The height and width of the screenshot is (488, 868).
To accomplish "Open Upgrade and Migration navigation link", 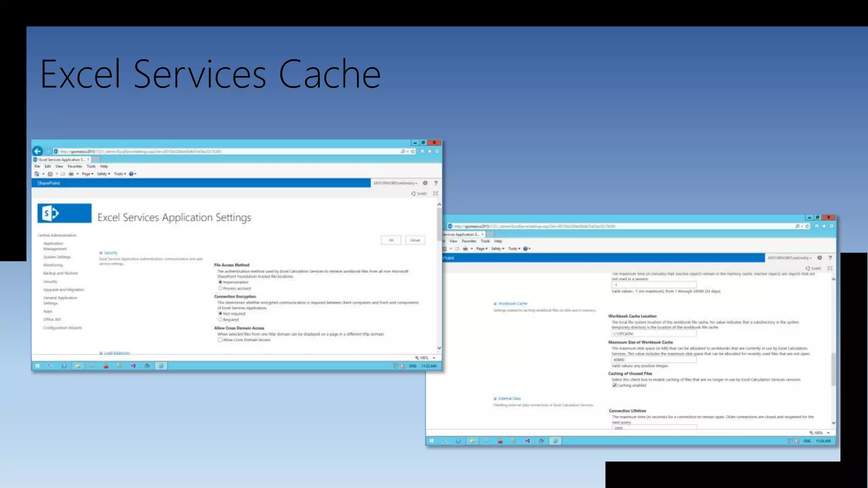I will [x=64, y=290].
